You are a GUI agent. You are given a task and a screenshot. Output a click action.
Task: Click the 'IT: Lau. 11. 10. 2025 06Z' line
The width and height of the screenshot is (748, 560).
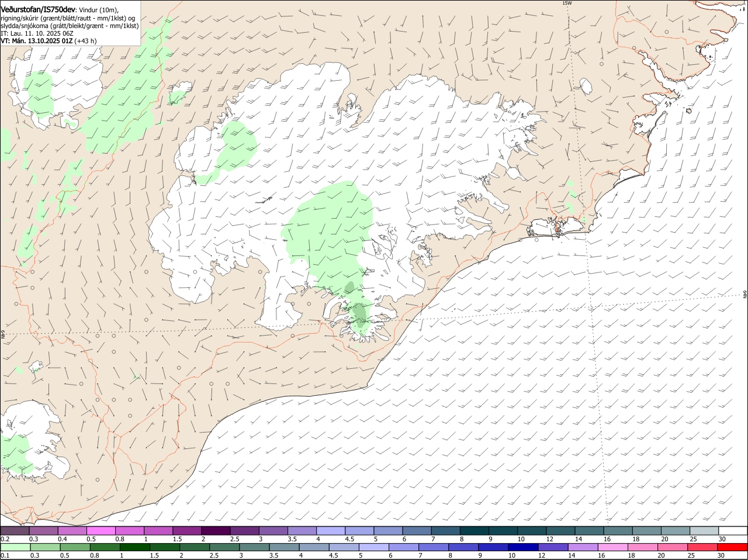click(x=37, y=33)
